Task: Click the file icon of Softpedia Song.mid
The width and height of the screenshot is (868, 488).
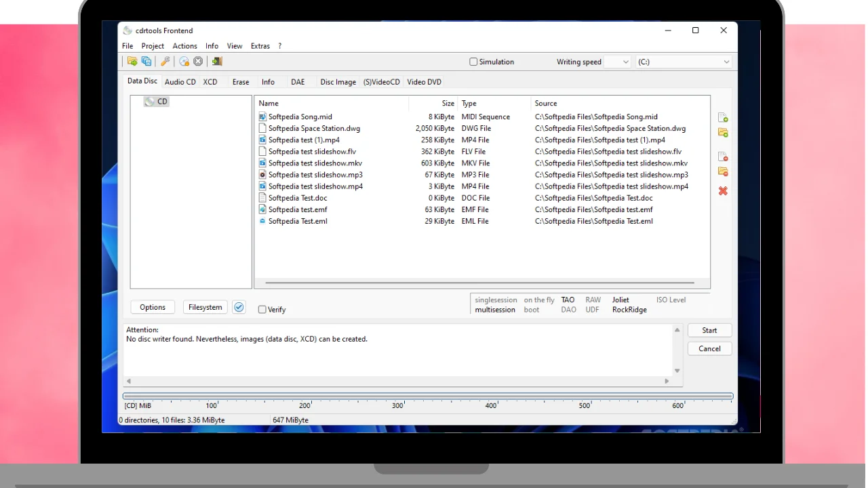Action: pyautogui.click(x=262, y=117)
